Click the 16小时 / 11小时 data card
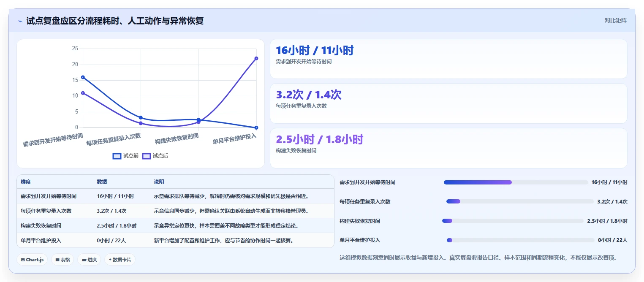 448,59
